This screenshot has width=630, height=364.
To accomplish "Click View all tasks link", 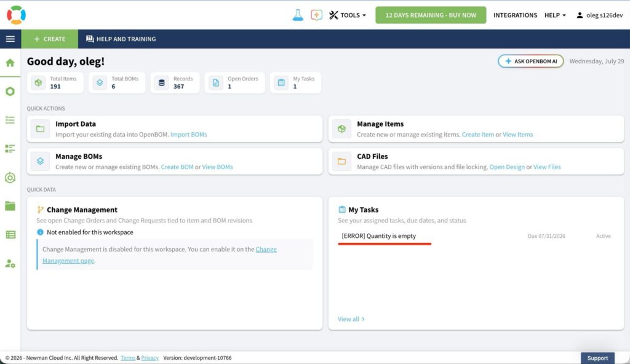I will pyautogui.click(x=351, y=319).
